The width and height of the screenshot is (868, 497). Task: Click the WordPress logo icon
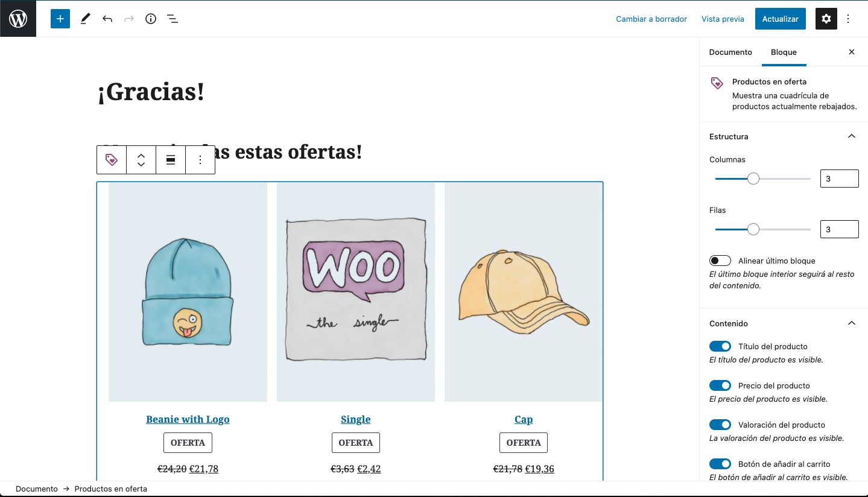pyautogui.click(x=18, y=19)
